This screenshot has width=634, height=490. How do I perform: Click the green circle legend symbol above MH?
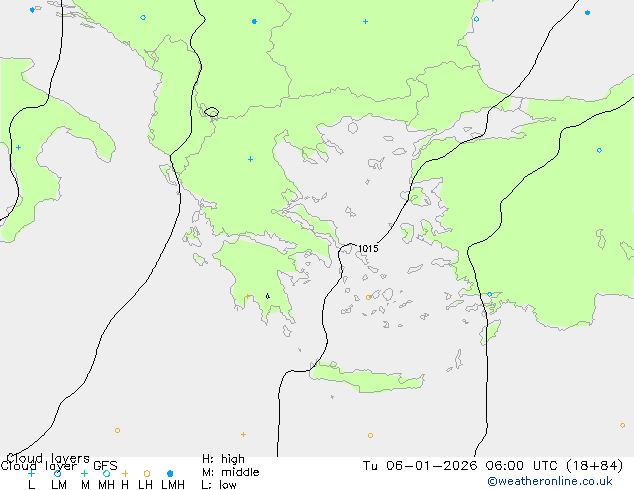point(106,473)
